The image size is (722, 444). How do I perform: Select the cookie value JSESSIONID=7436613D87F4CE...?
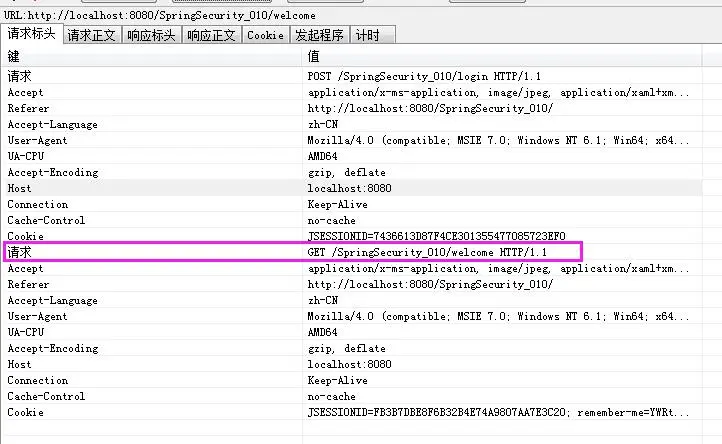tap(437, 236)
